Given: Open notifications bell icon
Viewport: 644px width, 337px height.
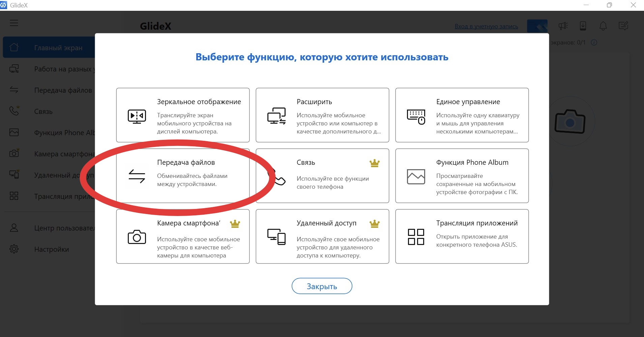Looking at the screenshot, I should click(x=603, y=26).
